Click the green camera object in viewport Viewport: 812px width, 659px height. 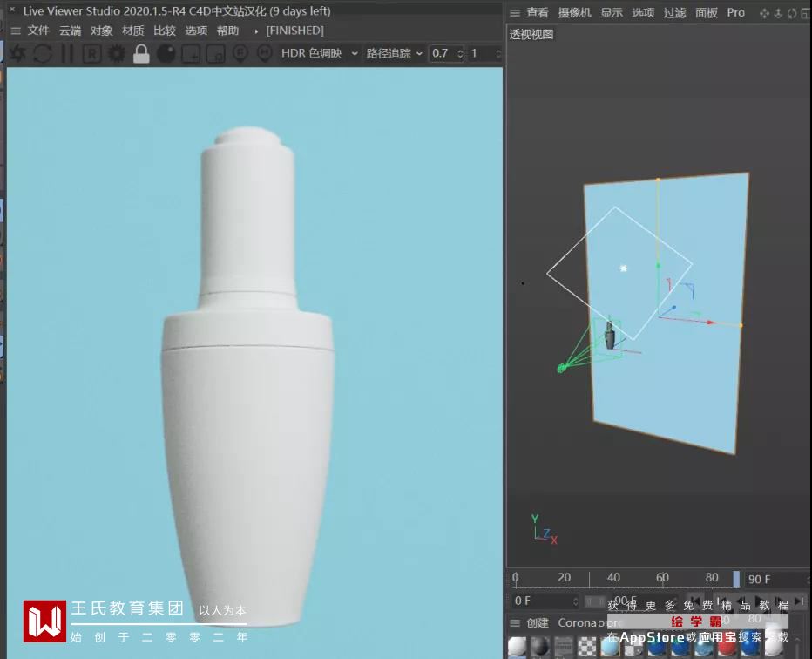coord(562,369)
